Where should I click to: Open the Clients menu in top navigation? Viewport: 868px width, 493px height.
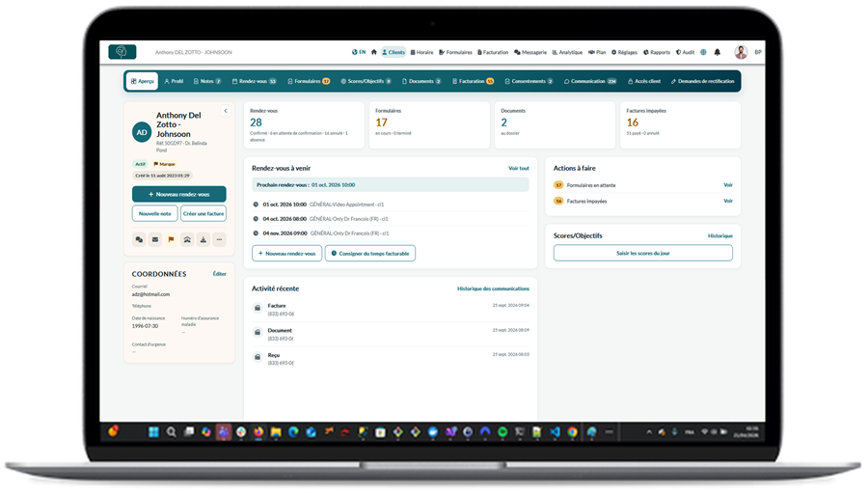point(393,52)
